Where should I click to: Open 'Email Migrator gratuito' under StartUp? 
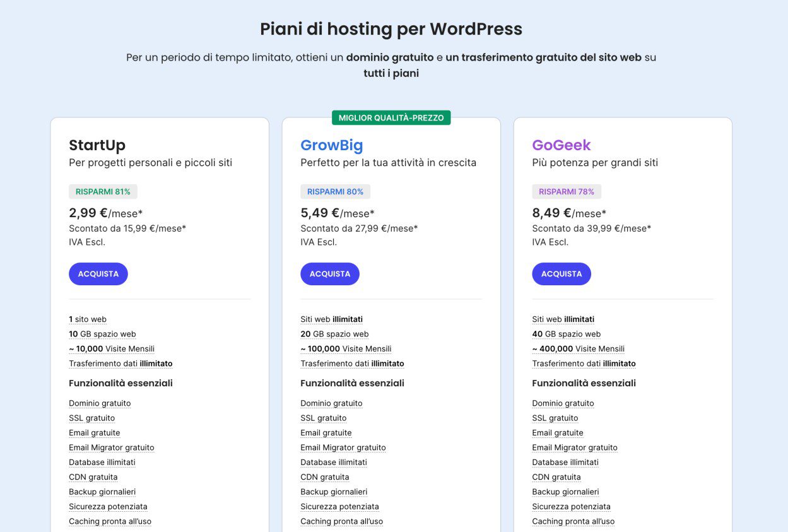click(x=112, y=447)
